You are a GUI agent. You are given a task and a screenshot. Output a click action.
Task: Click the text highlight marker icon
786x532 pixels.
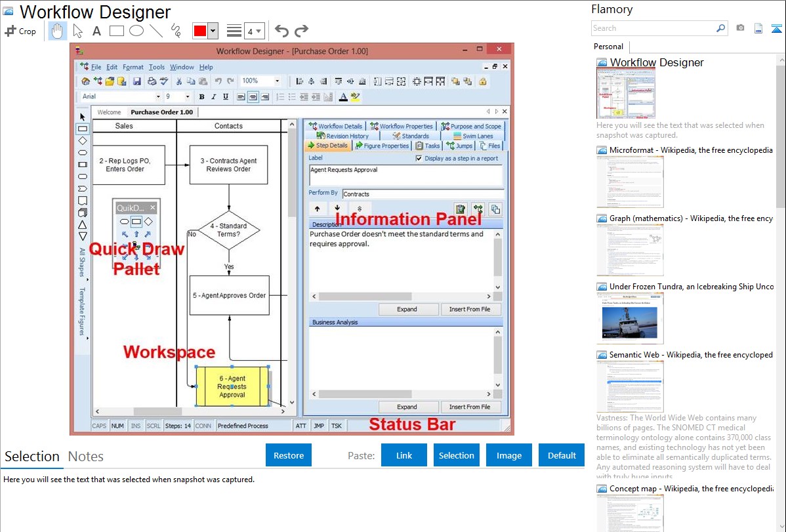pos(355,97)
